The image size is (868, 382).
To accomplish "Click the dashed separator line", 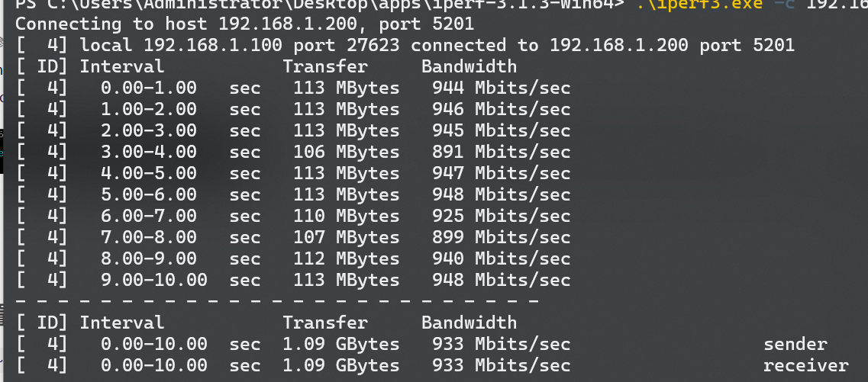I will [x=277, y=301].
